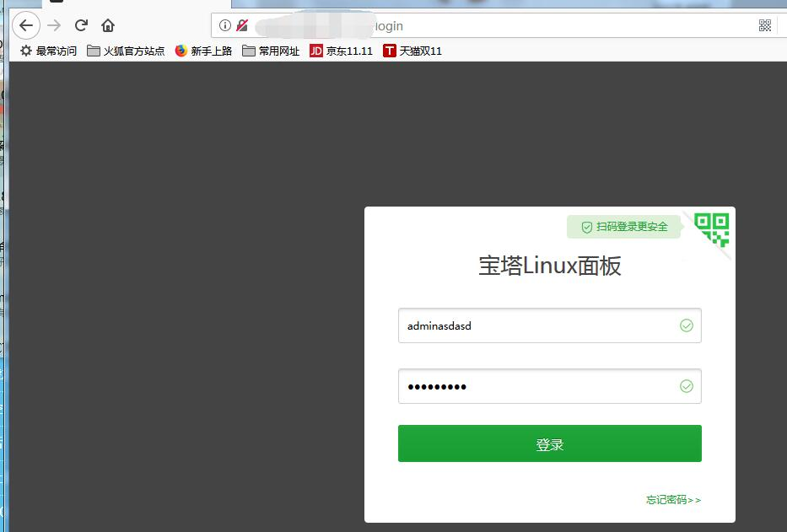The image size is (787, 532).
Task: Click the 宝塔Linux面板 heading text
Action: tap(550, 266)
